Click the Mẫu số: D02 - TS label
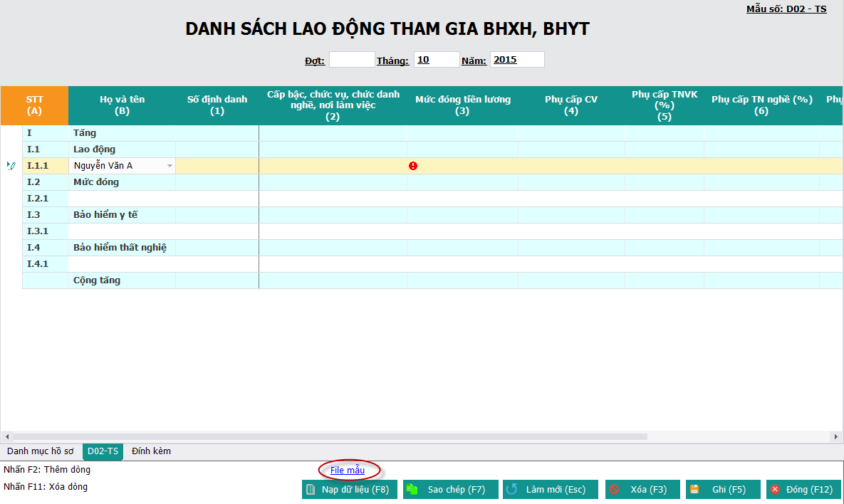Viewport: 844px width, 504px height. tap(786, 9)
